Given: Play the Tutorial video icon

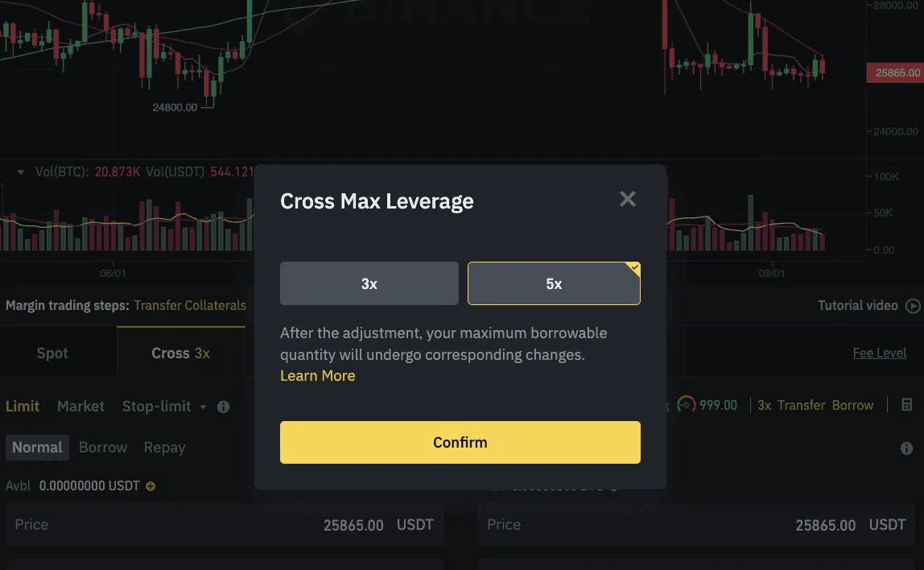Looking at the screenshot, I should click(x=913, y=306).
